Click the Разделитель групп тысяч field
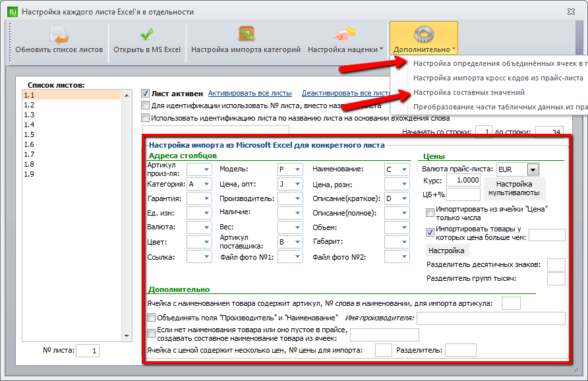Image resolution: width=588 pixels, height=381 pixels. [556, 279]
